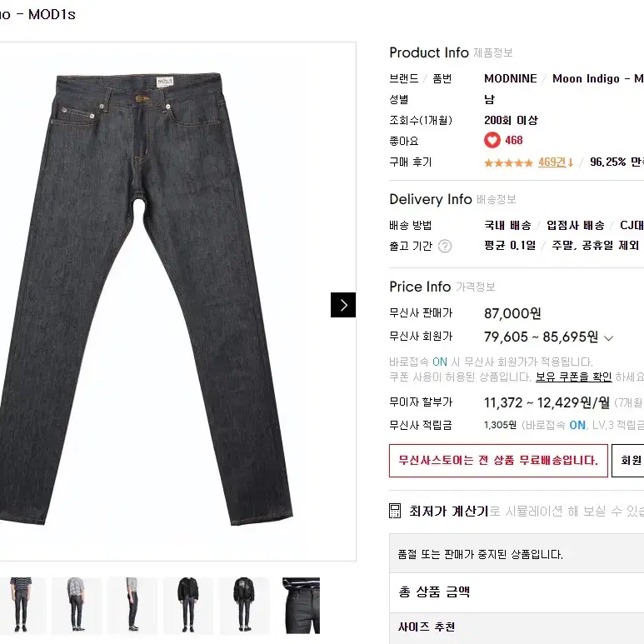Click the down arrow beside 469건 reviews

(x=571, y=162)
